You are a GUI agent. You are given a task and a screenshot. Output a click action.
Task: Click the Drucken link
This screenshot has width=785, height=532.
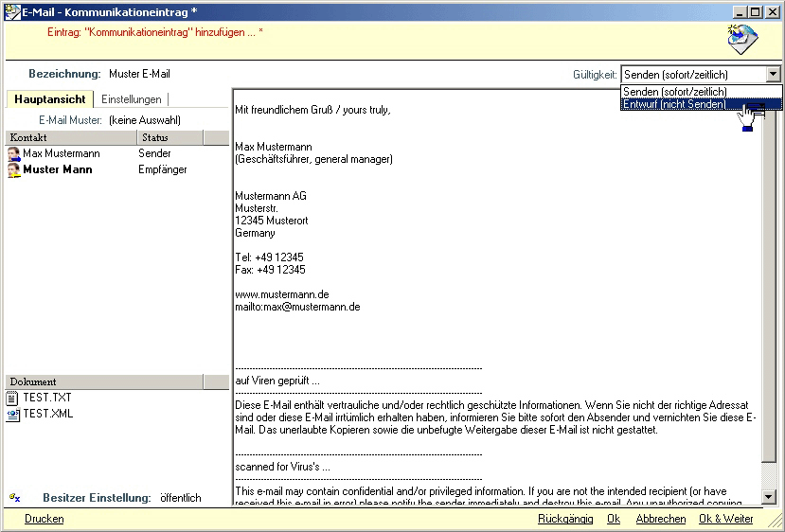[x=45, y=519]
